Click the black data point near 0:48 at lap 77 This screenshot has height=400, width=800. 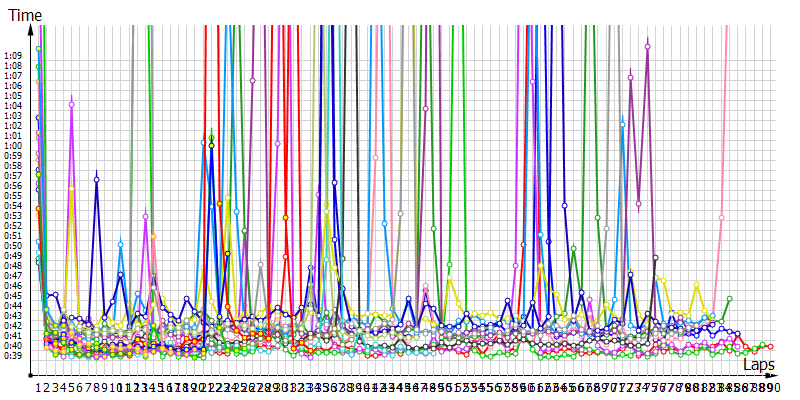(x=656, y=258)
